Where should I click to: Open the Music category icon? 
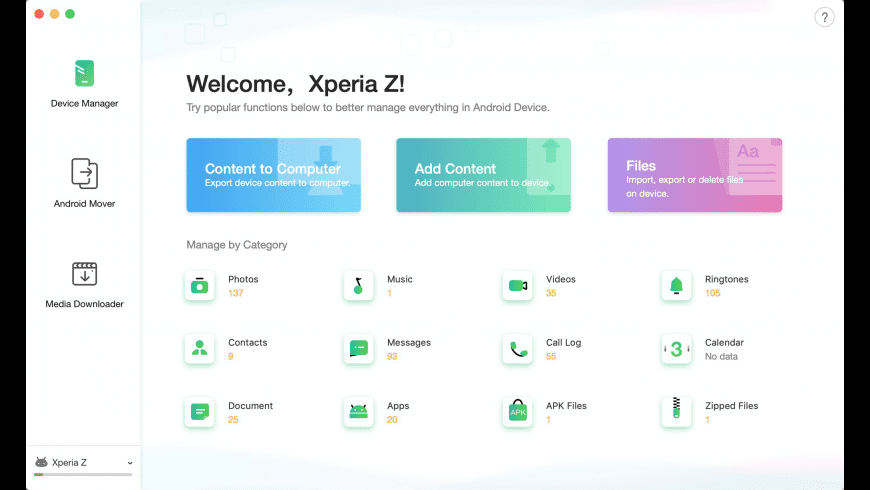(x=358, y=286)
